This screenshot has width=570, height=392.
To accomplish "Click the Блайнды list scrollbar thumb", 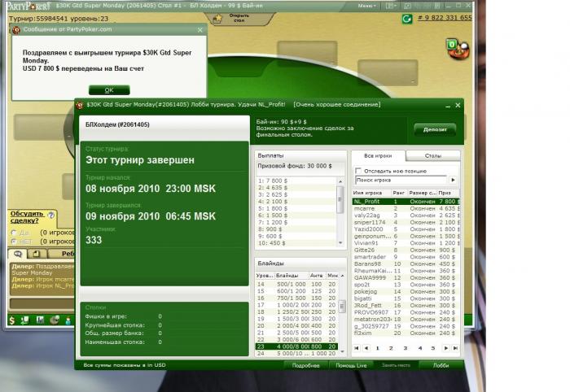I will tap(342, 307).
